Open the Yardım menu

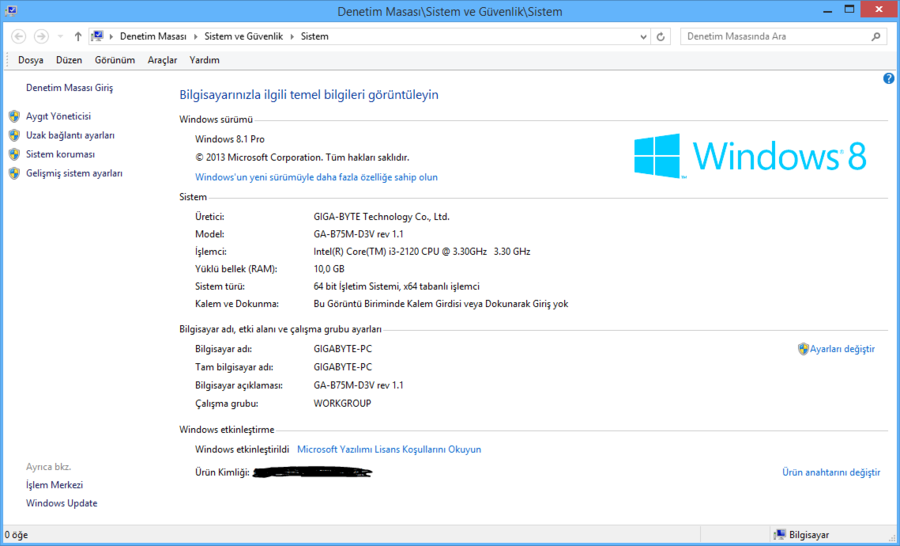click(x=204, y=60)
